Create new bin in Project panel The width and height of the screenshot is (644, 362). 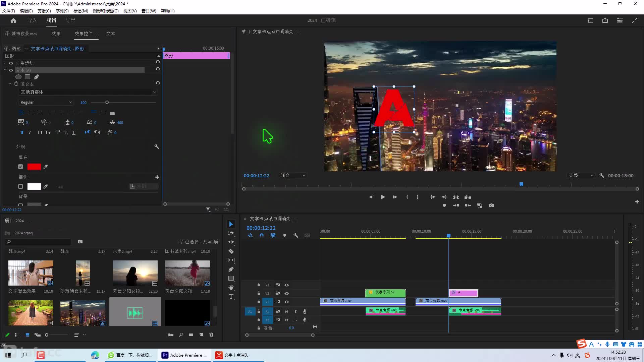pyautogui.click(x=191, y=335)
